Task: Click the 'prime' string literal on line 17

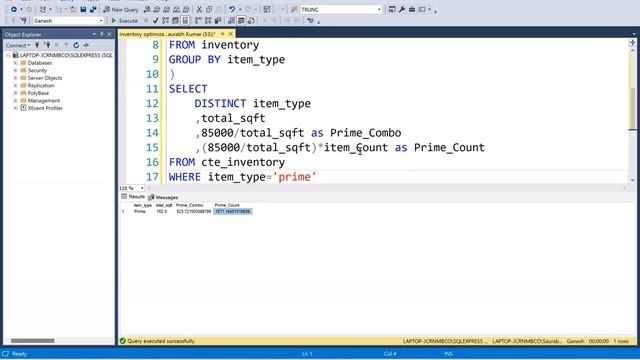Action: [x=294, y=177]
